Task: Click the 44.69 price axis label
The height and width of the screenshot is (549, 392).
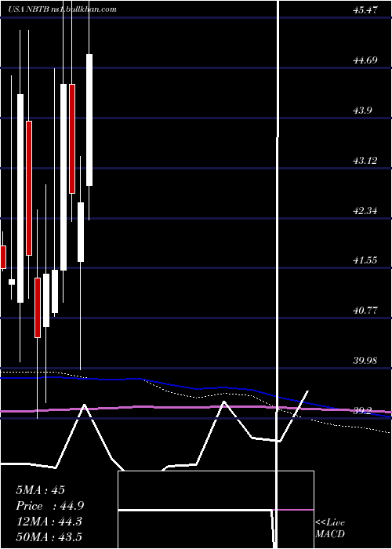Action: tap(365, 60)
